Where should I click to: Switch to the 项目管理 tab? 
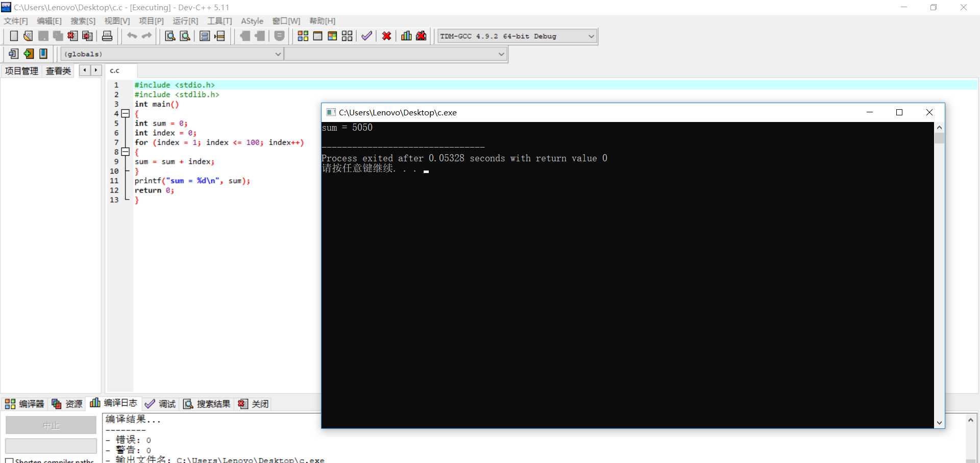click(x=21, y=71)
